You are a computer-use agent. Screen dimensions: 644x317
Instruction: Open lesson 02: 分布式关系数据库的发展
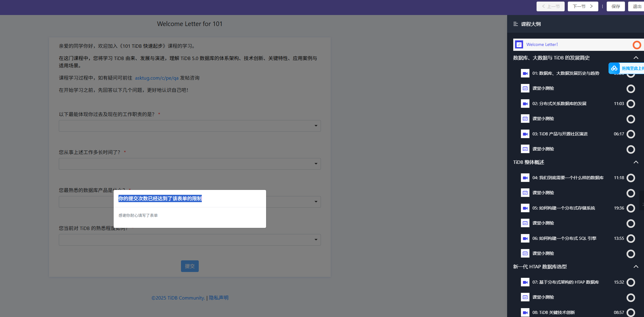[x=559, y=104]
